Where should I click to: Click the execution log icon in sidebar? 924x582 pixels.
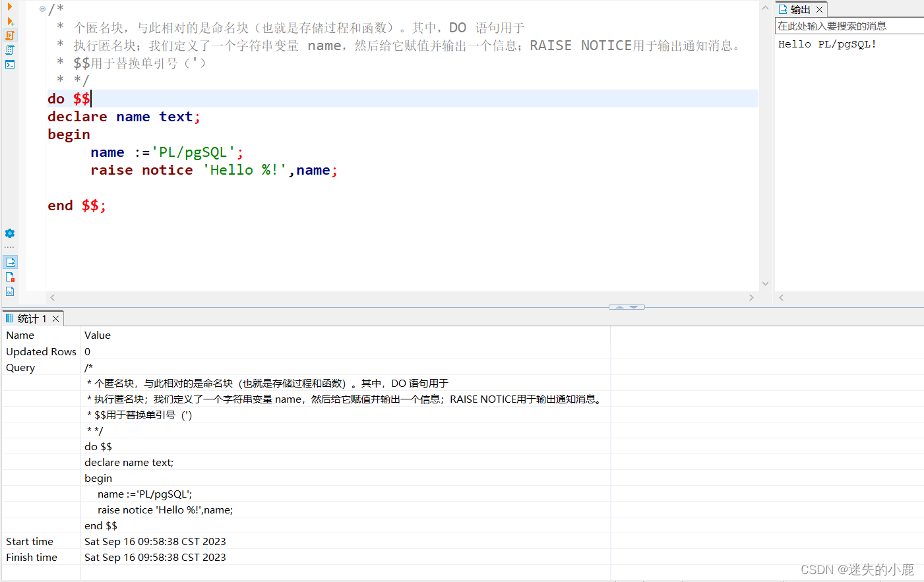(x=10, y=277)
